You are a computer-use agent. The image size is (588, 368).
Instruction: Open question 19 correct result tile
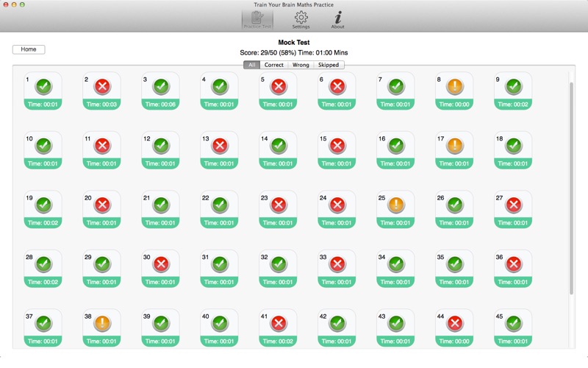(x=43, y=210)
